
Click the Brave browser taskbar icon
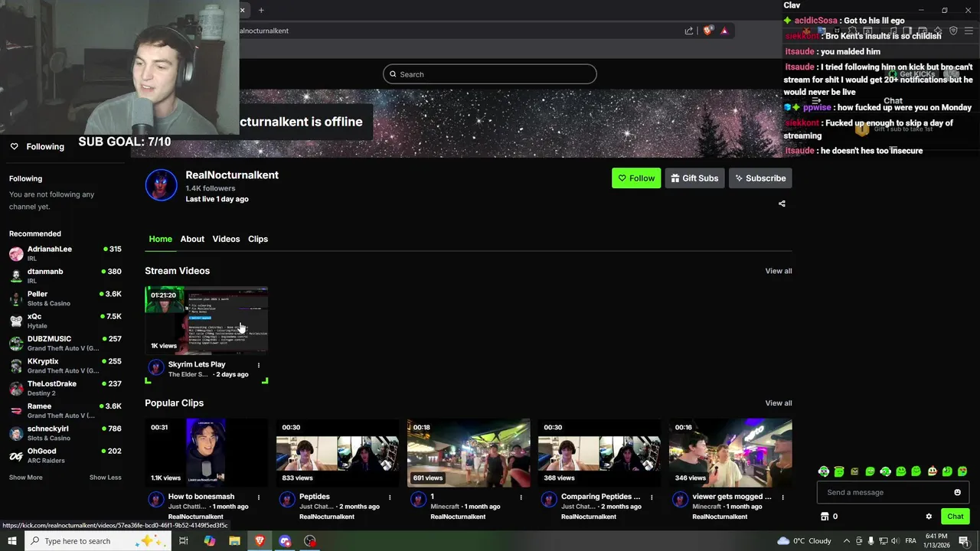[260, 541]
